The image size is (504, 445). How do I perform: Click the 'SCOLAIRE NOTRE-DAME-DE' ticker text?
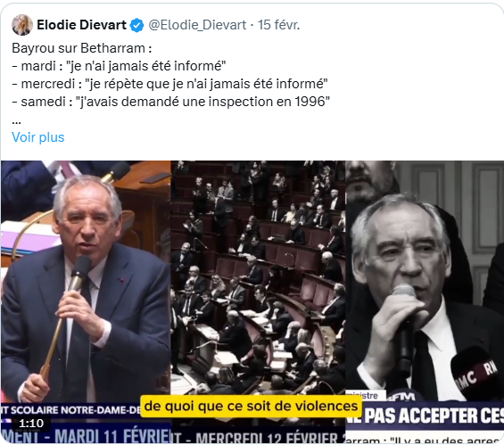pyautogui.click(x=71, y=410)
